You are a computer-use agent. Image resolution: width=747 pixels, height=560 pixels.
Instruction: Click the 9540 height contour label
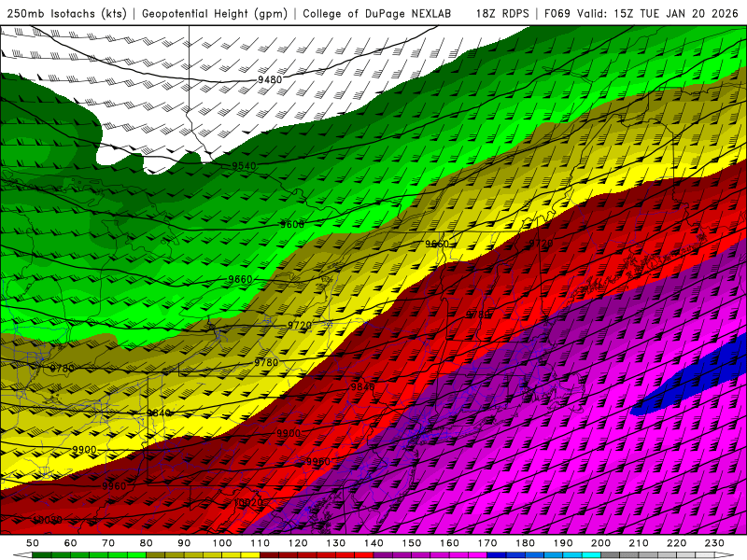[x=244, y=166]
